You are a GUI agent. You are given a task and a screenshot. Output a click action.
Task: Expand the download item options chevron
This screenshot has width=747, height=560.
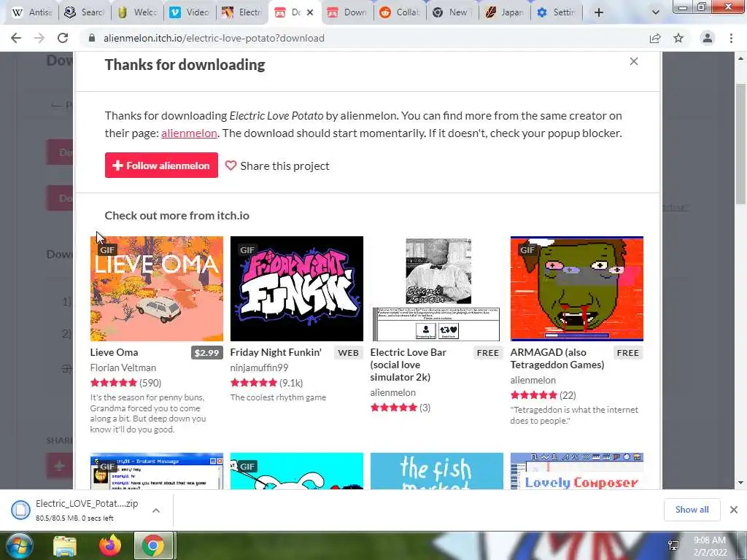[x=156, y=510]
